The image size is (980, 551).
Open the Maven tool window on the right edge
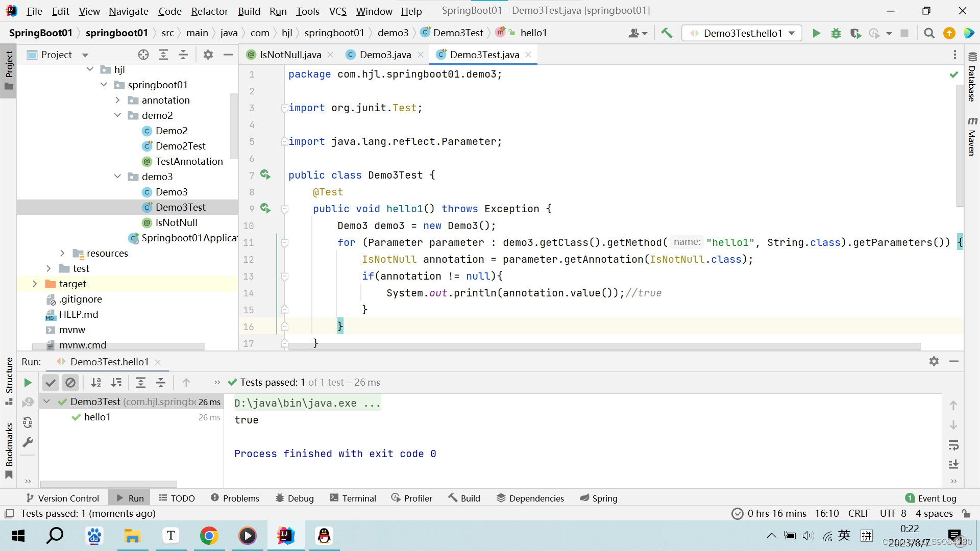972,138
